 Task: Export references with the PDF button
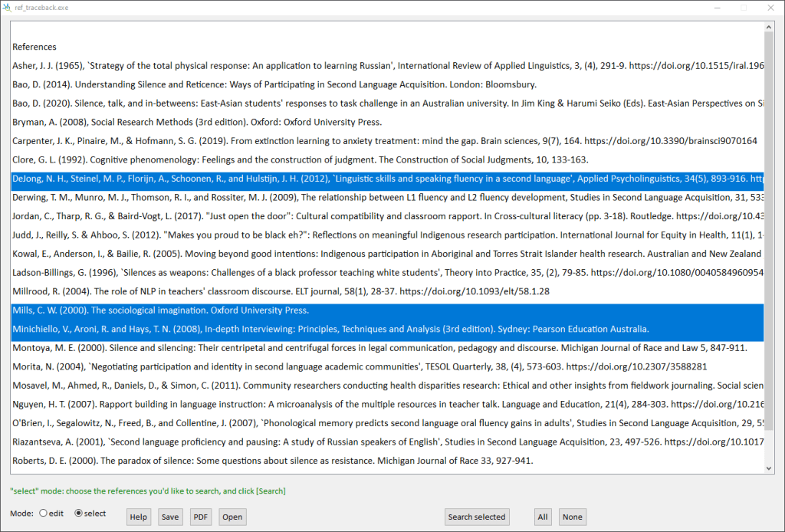pyautogui.click(x=201, y=517)
